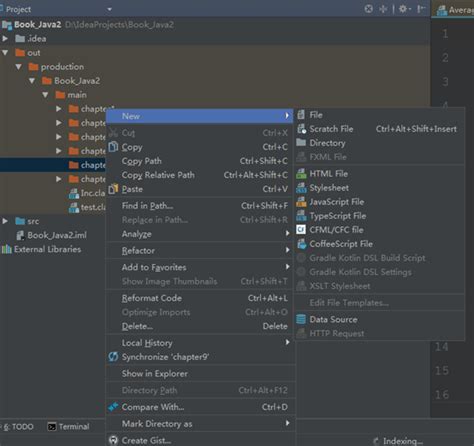Viewport: 474px width, 446px height.
Task: Choose New from the context menu
Action: point(200,116)
